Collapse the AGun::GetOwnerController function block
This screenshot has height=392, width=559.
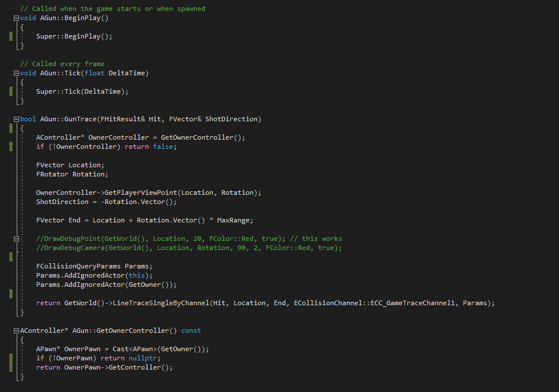tap(16, 330)
